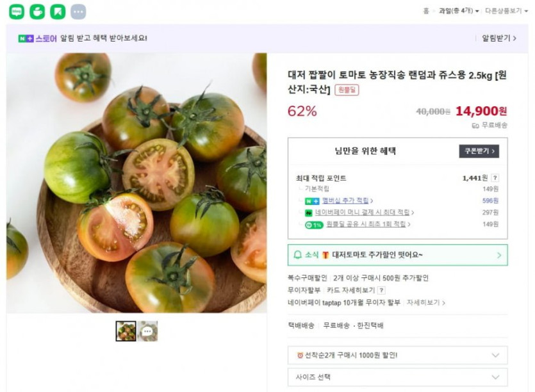
Task: Select the second thumbnail with ellipsis overlay
Action: tap(147, 331)
